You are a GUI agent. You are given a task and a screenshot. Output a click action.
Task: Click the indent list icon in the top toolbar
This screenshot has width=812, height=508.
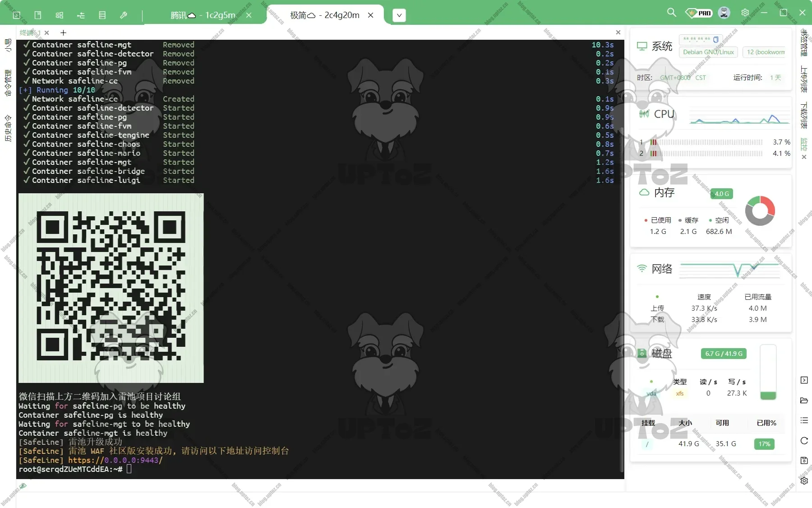(x=81, y=15)
